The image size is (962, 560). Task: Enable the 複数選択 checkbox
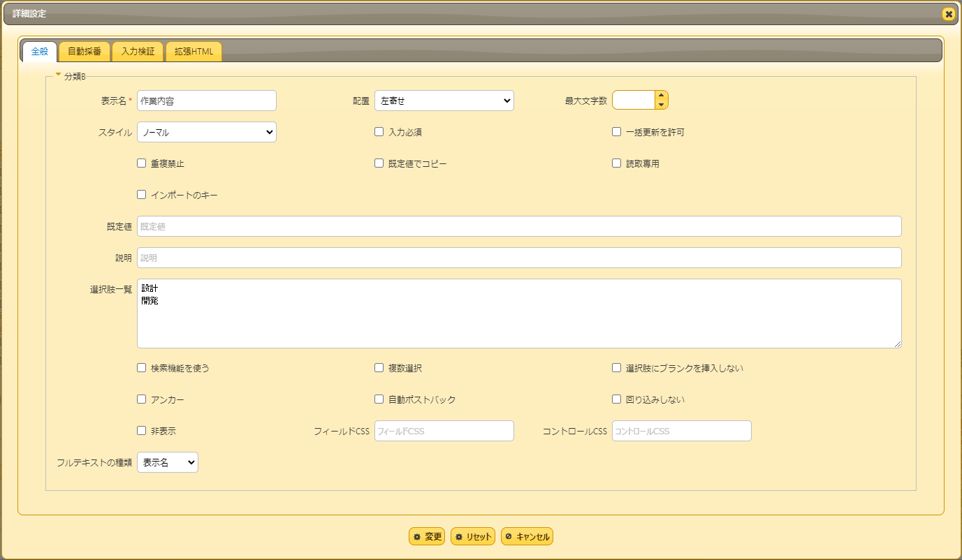(379, 367)
